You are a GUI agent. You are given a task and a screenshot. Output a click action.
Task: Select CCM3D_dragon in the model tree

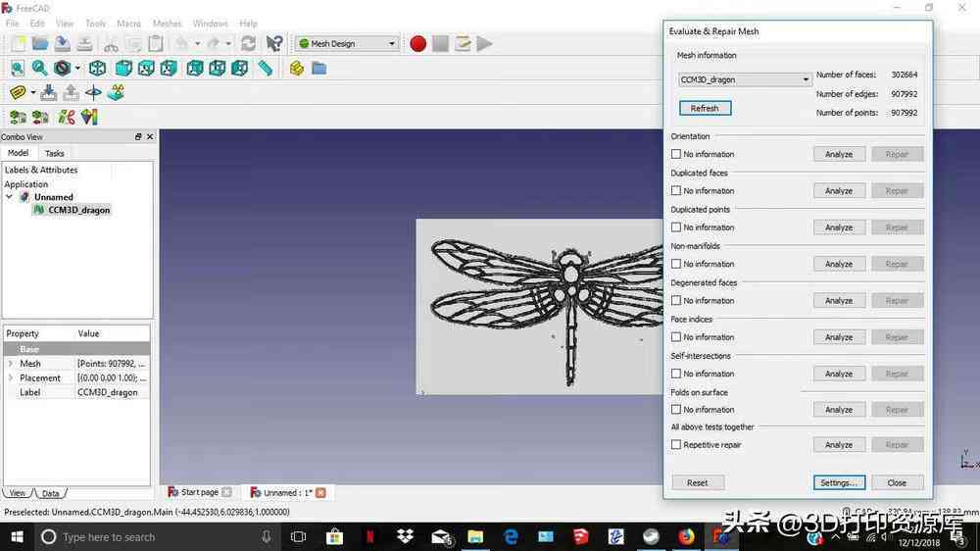point(78,210)
